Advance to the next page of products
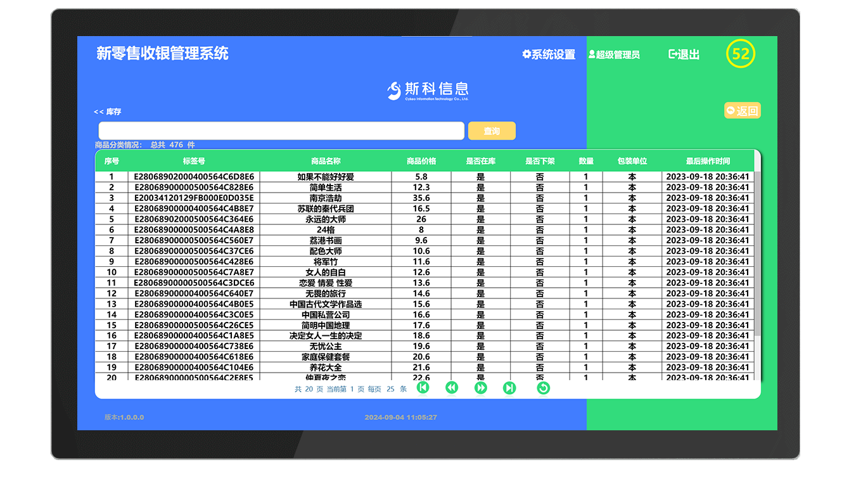The image size is (868, 500). pyautogui.click(x=480, y=387)
